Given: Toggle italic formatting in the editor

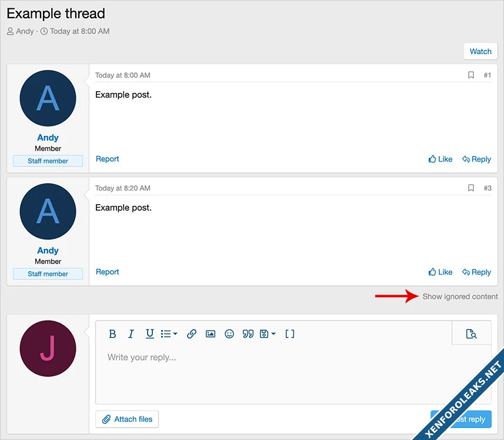Looking at the screenshot, I should (131, 334).
